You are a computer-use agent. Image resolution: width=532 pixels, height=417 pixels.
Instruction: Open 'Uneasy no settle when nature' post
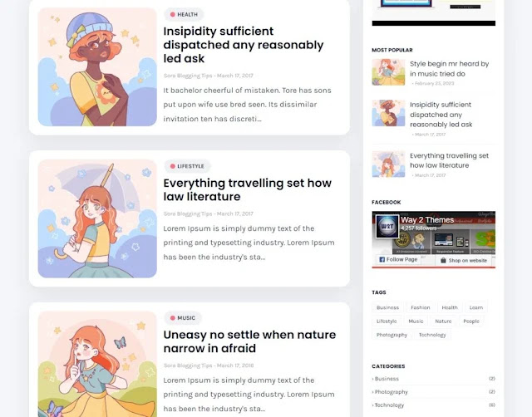pyautogui.click(x=249, y=341)
